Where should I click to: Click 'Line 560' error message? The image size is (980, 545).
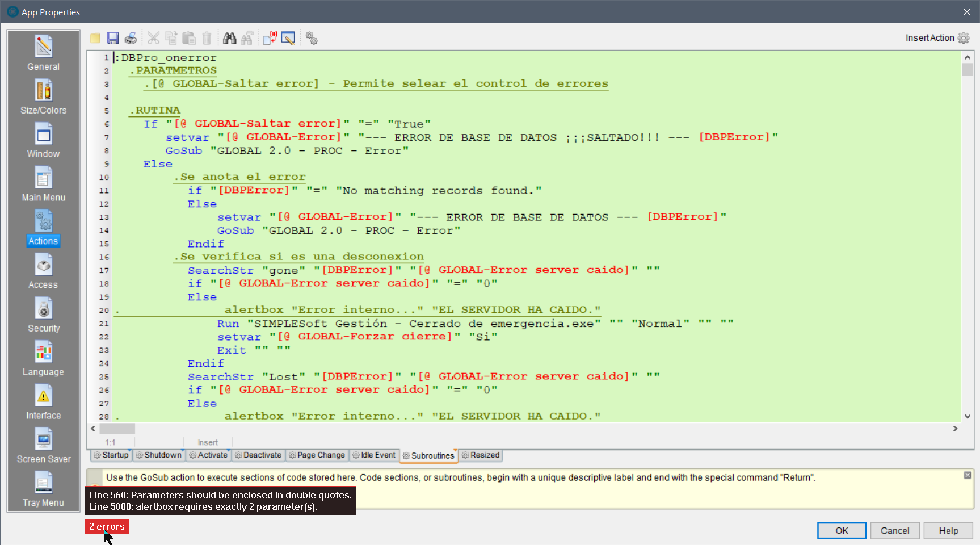221,495
